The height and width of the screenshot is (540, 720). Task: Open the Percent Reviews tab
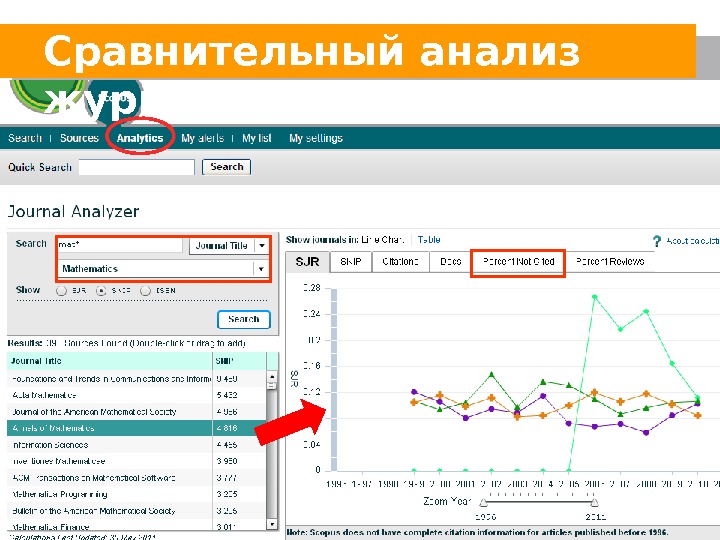click(x=610, y=262)
